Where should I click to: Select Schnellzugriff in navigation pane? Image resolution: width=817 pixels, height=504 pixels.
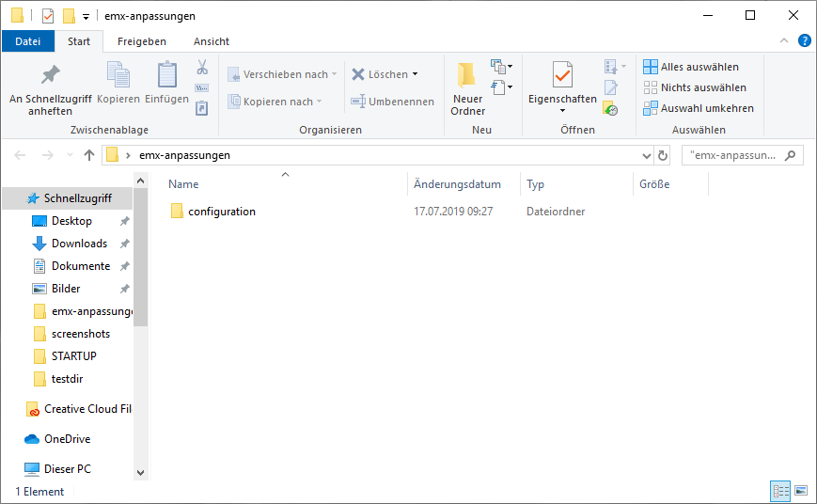click(69, 198)
